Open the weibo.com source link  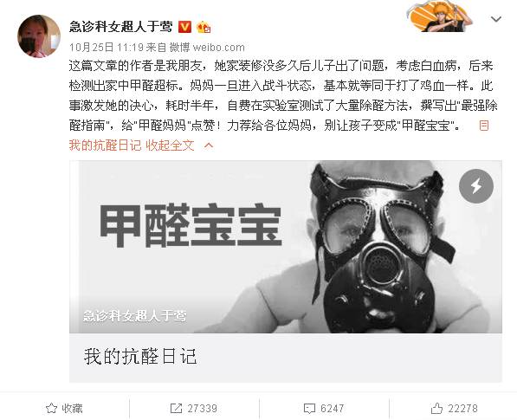coord(218,48)
